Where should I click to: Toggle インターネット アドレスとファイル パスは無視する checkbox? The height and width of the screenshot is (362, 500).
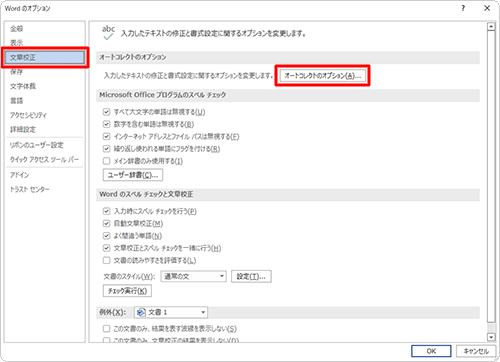[106, 136]
